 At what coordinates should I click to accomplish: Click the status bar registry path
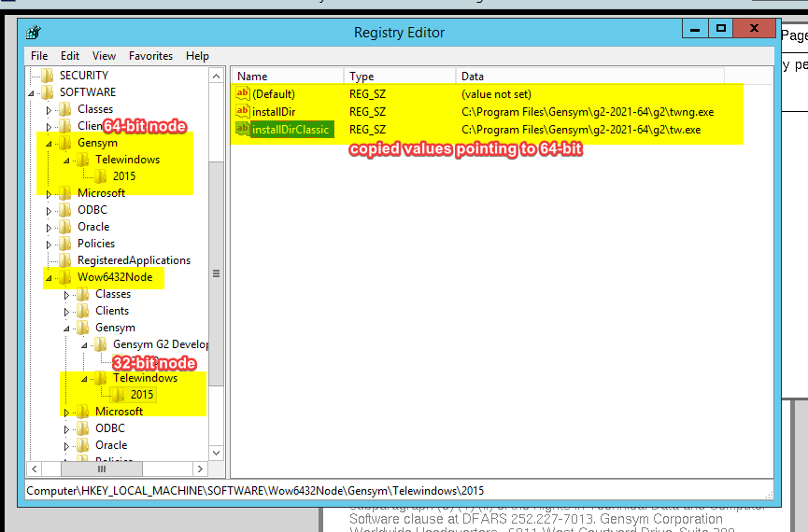tap(255, 491)
